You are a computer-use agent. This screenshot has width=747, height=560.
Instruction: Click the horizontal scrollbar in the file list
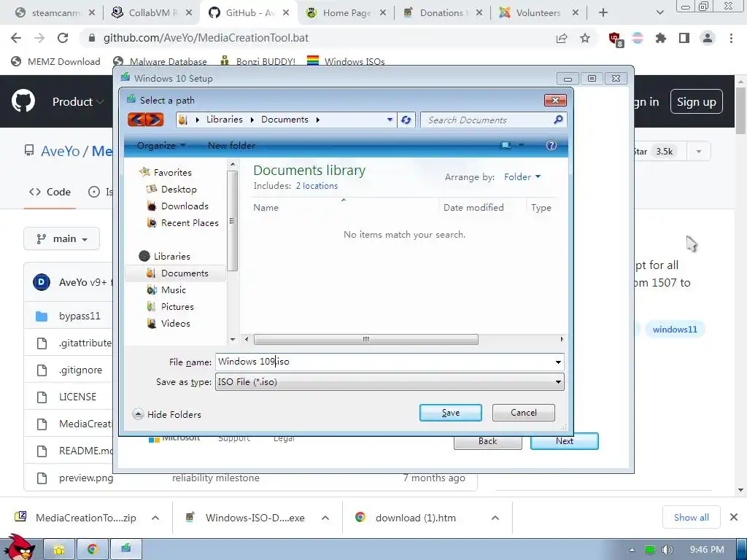366,340
